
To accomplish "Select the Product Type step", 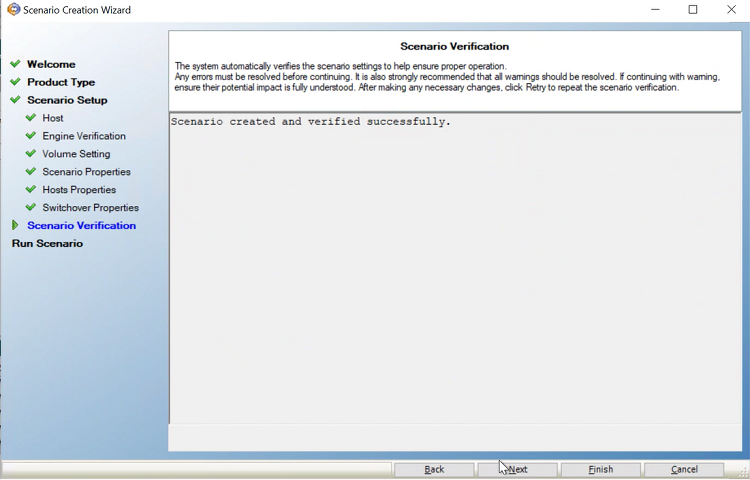I will tap(61, 82).
